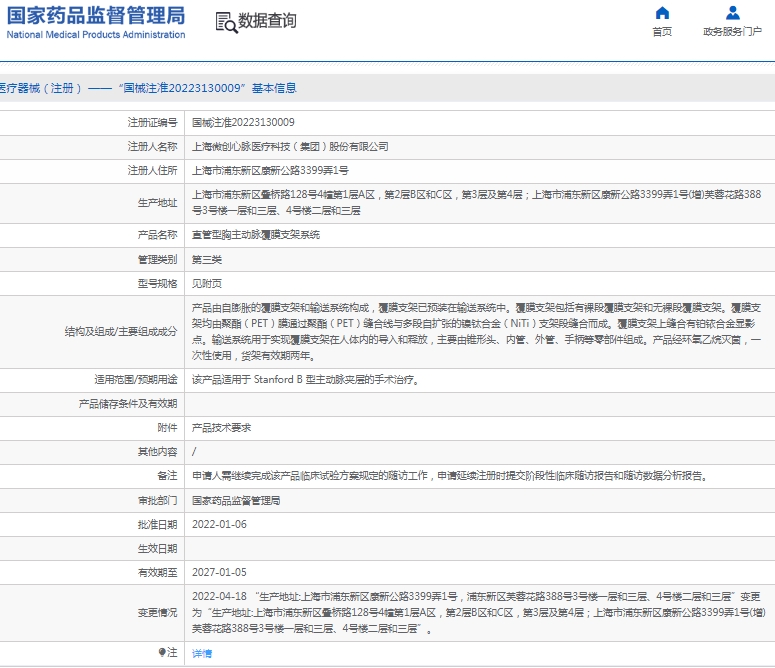Select the 生效日期 label
The height and width of the screenshot is (668, 775).
pos(157,548)
